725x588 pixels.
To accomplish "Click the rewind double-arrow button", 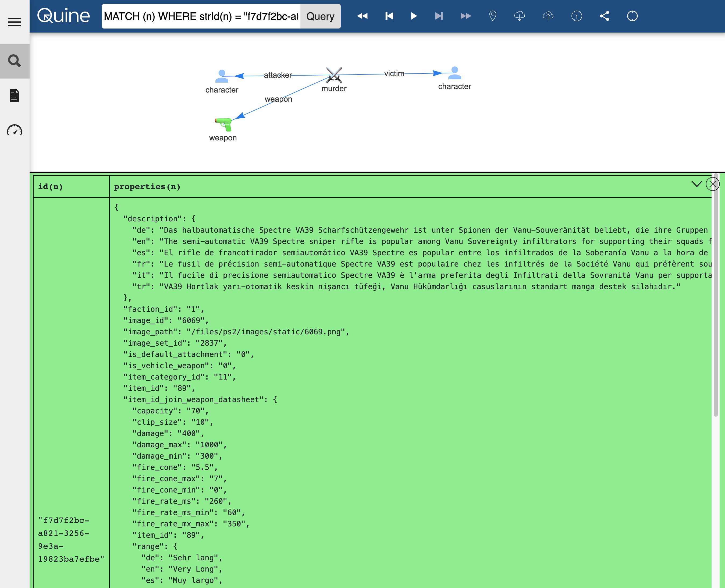I will click(x=362, y=16).
